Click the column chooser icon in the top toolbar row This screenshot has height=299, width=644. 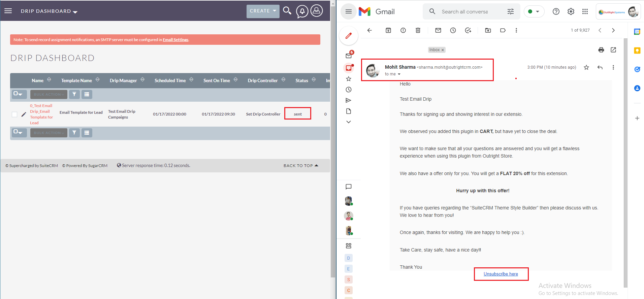point(87,94)
